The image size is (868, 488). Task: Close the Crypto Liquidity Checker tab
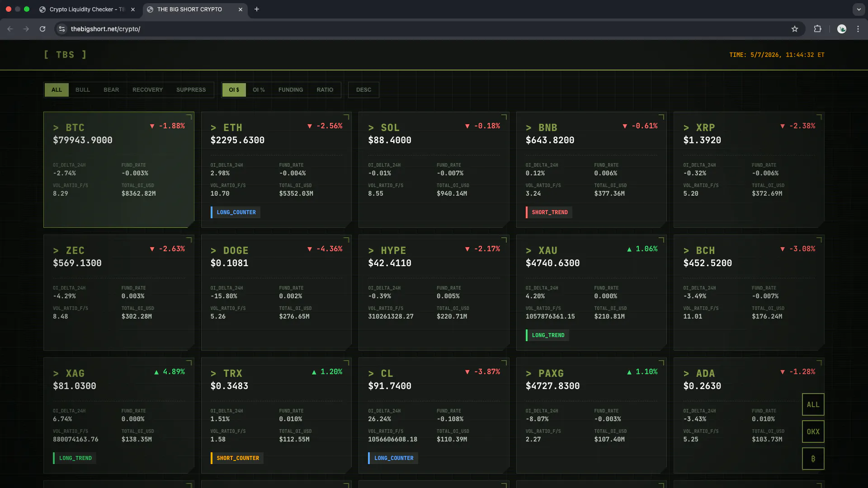(133, 9)
